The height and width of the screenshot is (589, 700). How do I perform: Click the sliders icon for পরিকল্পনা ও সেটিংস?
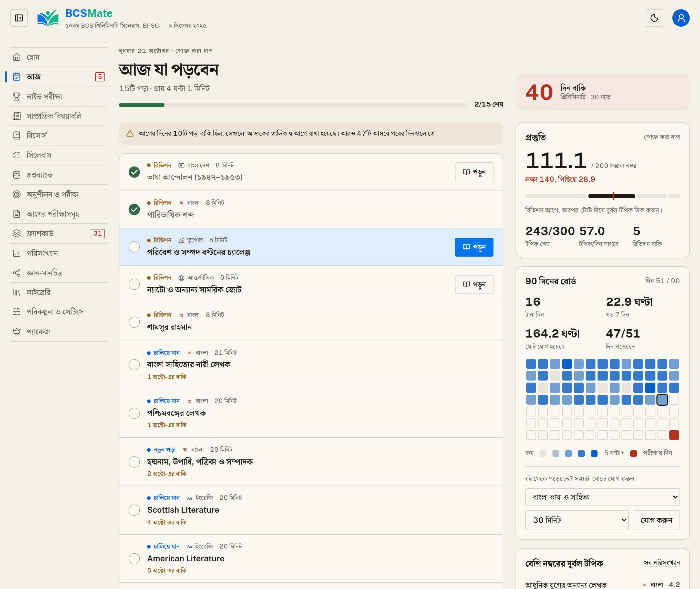(17, 312)
